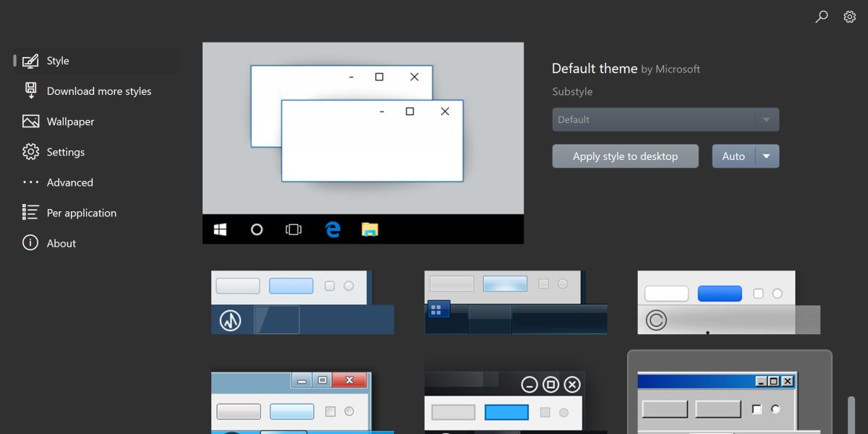The height and width of the screenshot is (434, 868).
Task: Click the Settings gear icon in the sidebar
Action: 29,151
